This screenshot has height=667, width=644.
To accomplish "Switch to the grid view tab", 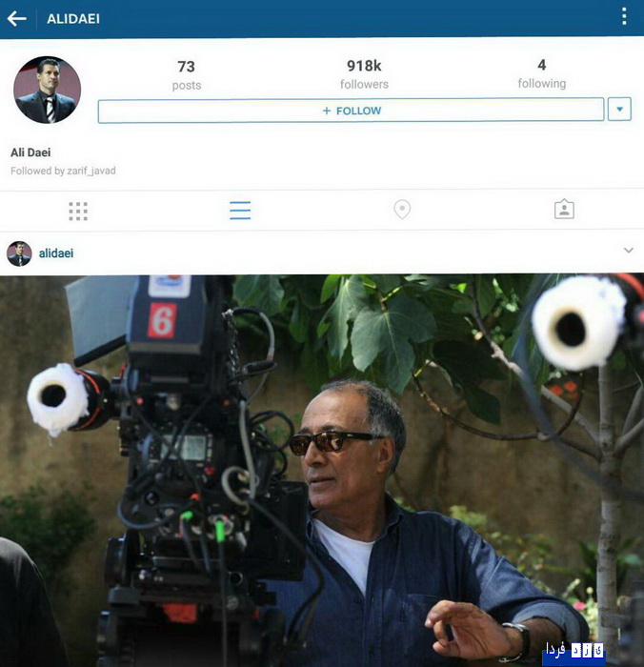I will point(78,211).
